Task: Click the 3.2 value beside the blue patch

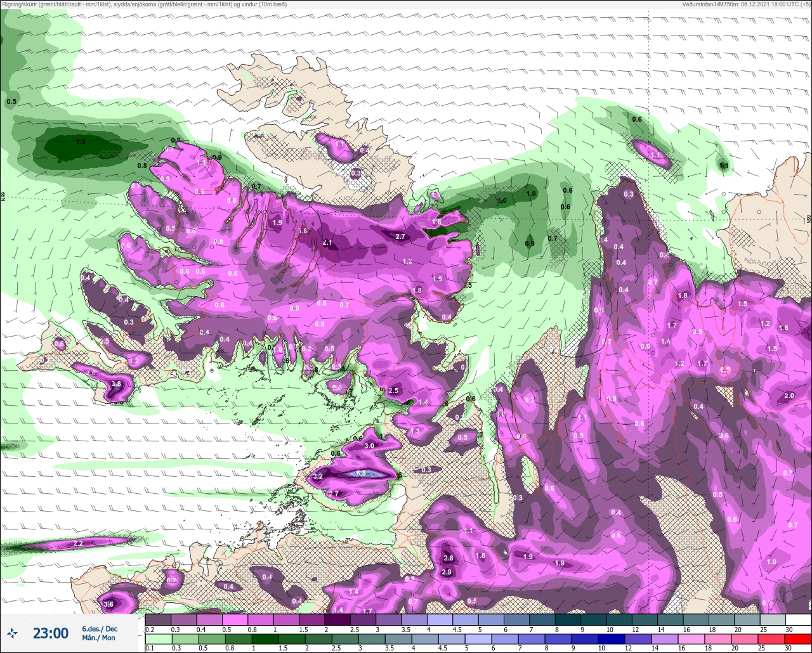Action: point(318,476)
